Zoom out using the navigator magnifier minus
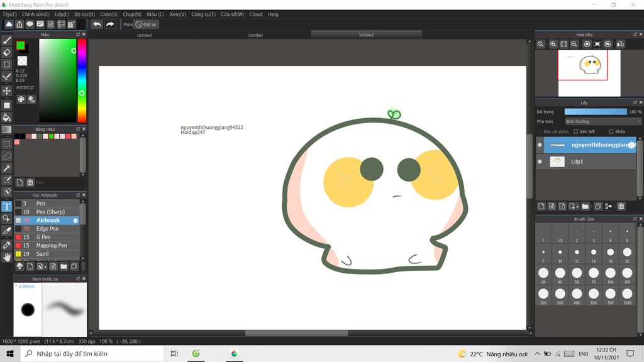Screen dimensions: 644x362 pos(574,44)
